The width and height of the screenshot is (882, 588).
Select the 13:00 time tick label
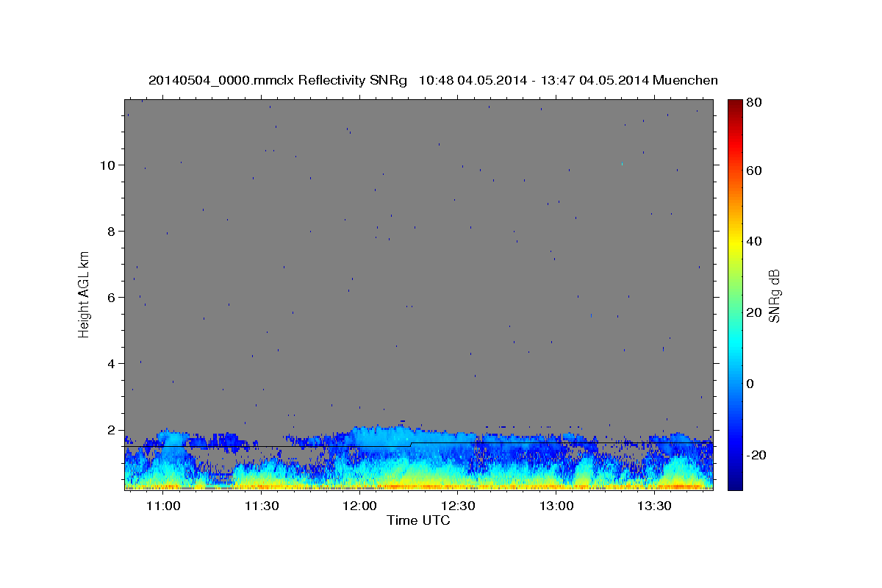pyautogui.click(x=556, y=506)
